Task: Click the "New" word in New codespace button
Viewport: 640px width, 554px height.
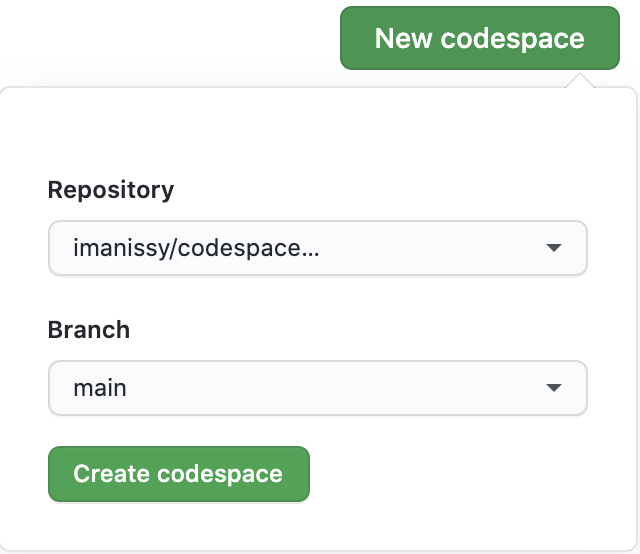Action: tap(404, 39)
